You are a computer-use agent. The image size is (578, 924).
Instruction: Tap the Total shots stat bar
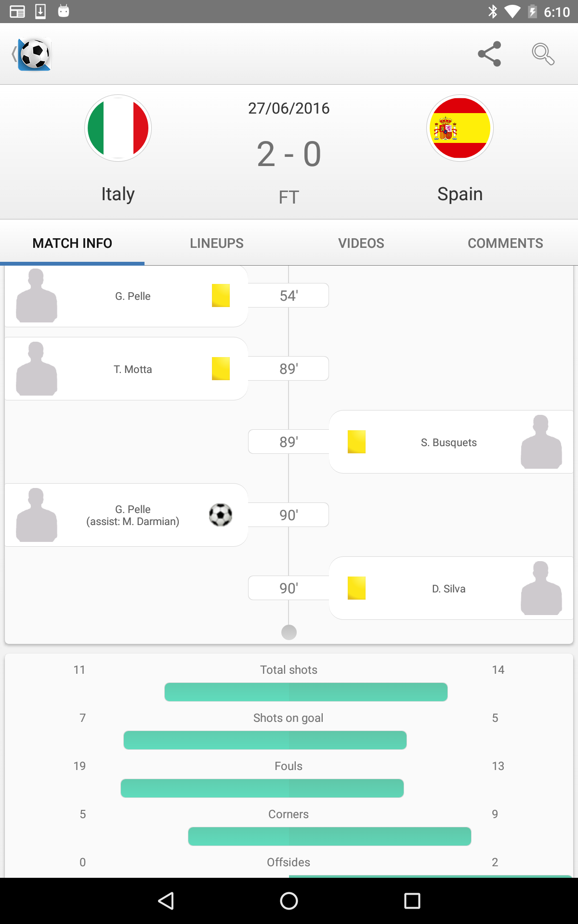coord(306,692)
